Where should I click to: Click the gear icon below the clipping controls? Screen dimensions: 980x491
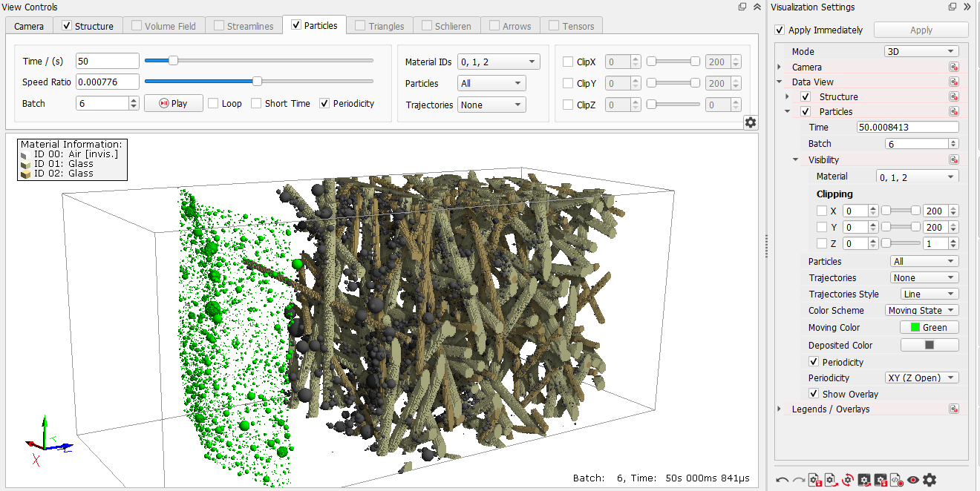point(750,122)
